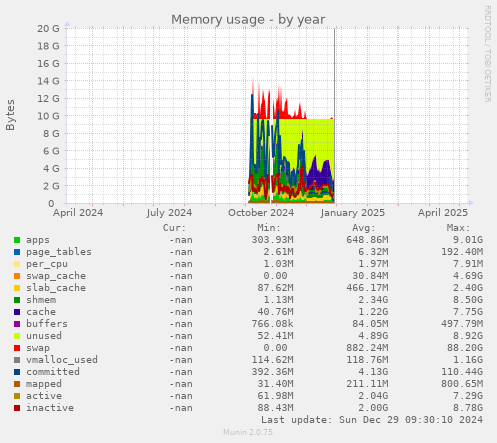
Task: Click the "unused" legend label
Action: click(44, 336)
